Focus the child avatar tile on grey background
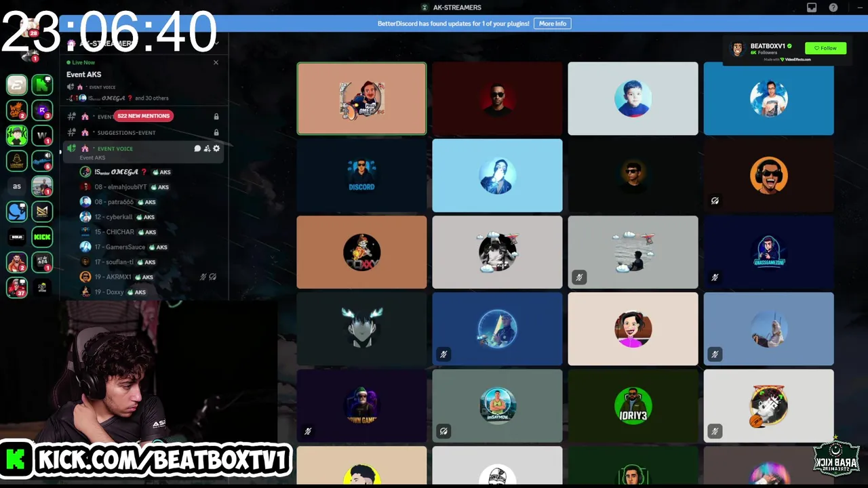Image resolution: width=868 pixels, height=488 pixels. point(633,98)
